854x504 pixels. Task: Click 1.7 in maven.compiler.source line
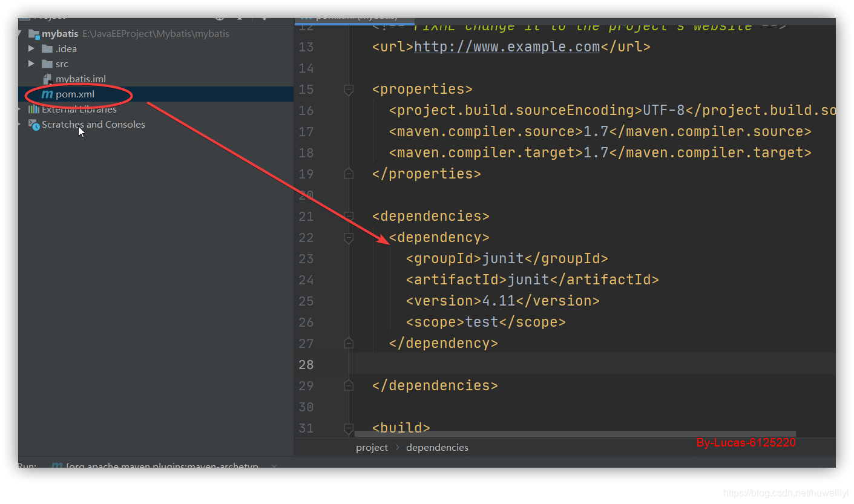[596, 131]
